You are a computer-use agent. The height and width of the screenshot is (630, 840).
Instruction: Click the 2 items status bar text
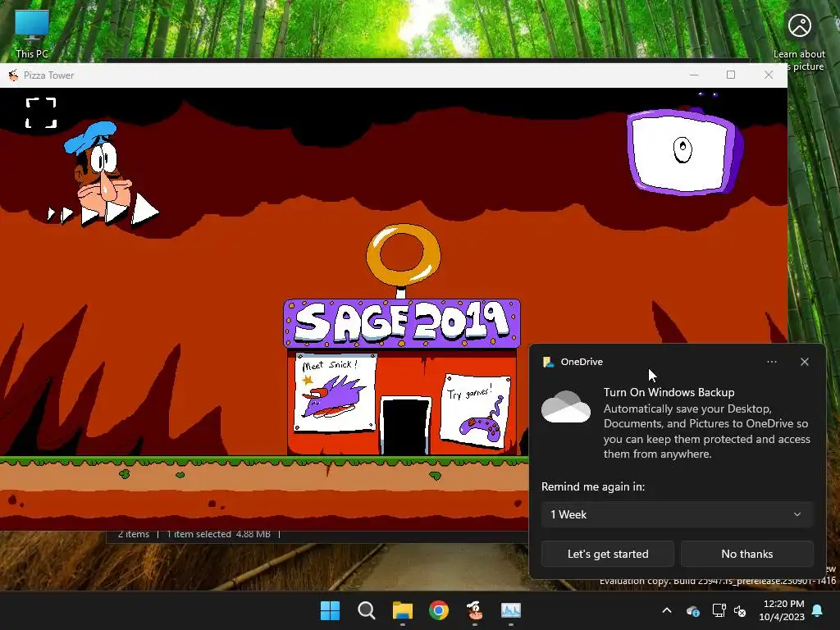click(x=134, y=534)
